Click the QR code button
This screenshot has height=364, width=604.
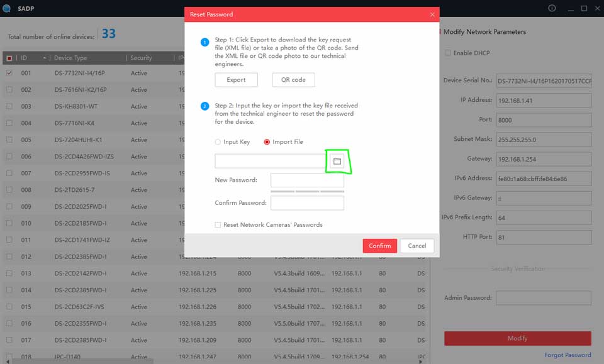coord(293,80)
